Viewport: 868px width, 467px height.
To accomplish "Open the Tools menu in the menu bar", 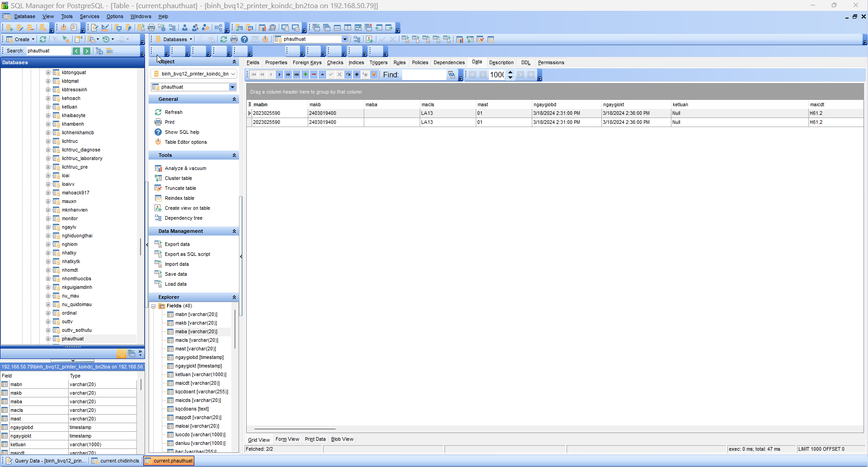I will pyautogui.click(x=67, y=16).
